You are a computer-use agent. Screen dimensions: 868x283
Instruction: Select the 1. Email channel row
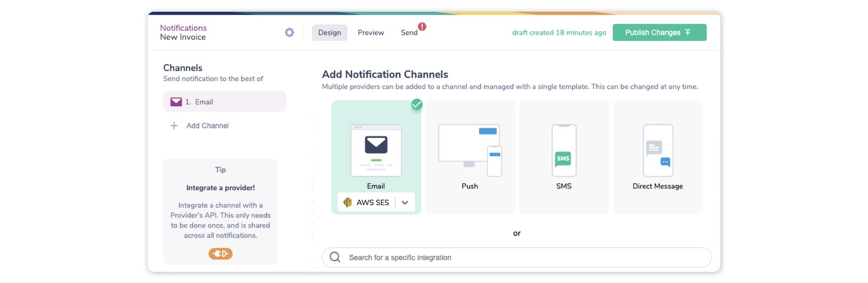(x=225, y=102)
